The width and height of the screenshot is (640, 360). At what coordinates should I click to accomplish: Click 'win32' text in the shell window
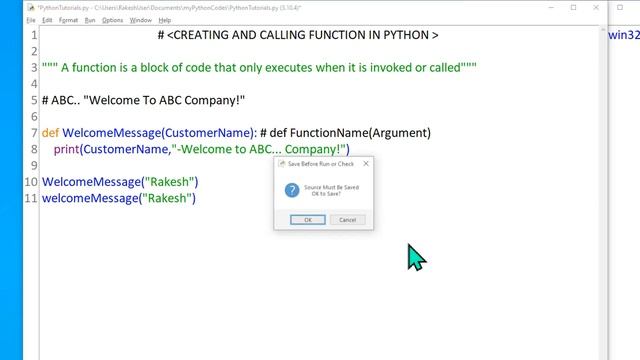click(624, 35)
